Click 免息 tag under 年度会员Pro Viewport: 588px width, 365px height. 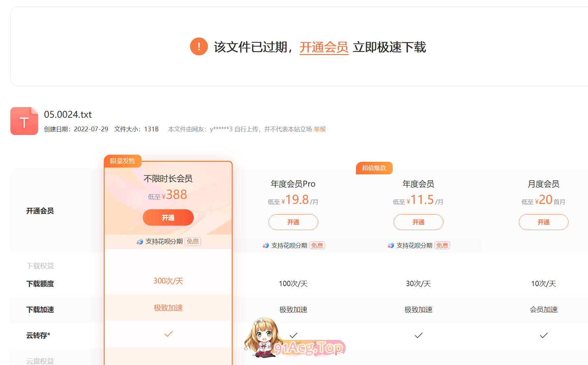[317, 246]
